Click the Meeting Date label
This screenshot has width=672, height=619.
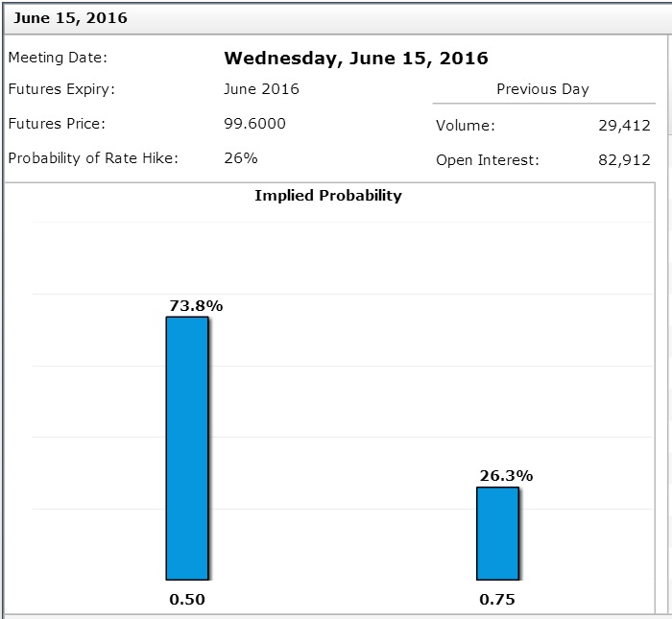[58, 58]
